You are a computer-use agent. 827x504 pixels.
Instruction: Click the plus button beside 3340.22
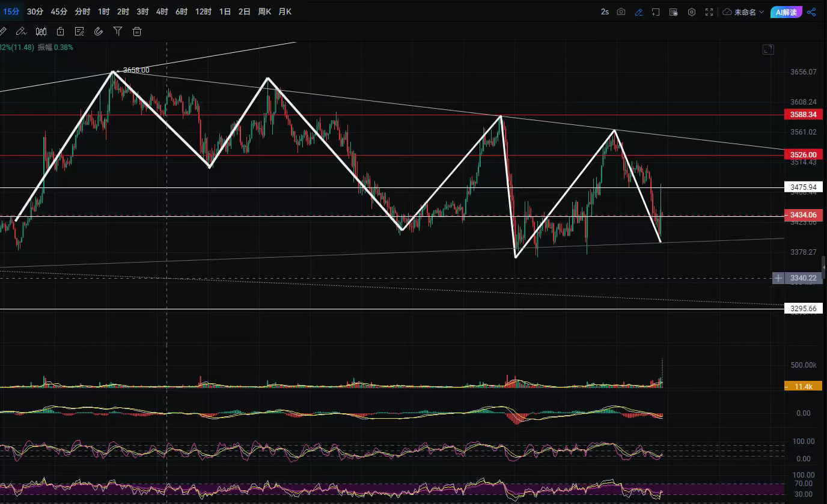(x=778, y=278)
